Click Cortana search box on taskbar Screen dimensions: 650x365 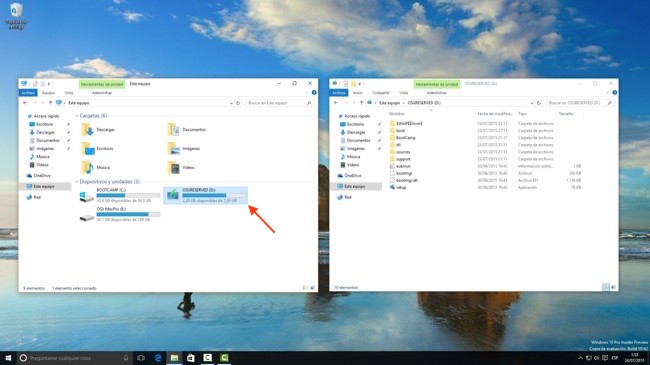(75, 358)
